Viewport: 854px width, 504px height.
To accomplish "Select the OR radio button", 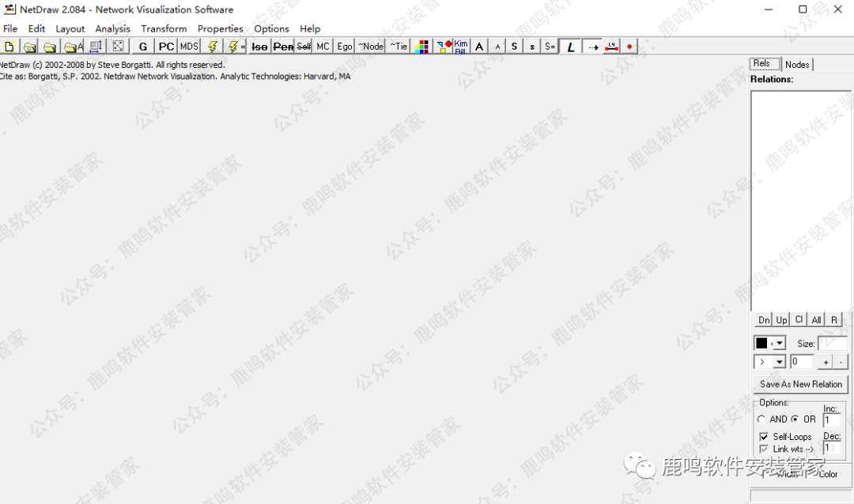I will [x=795, y=419].
